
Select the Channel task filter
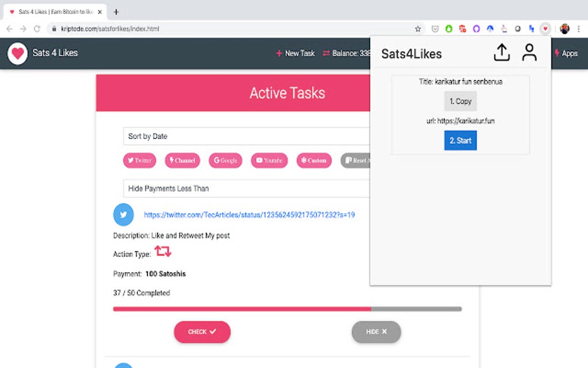pyautogui.click(x=182, y=160)
